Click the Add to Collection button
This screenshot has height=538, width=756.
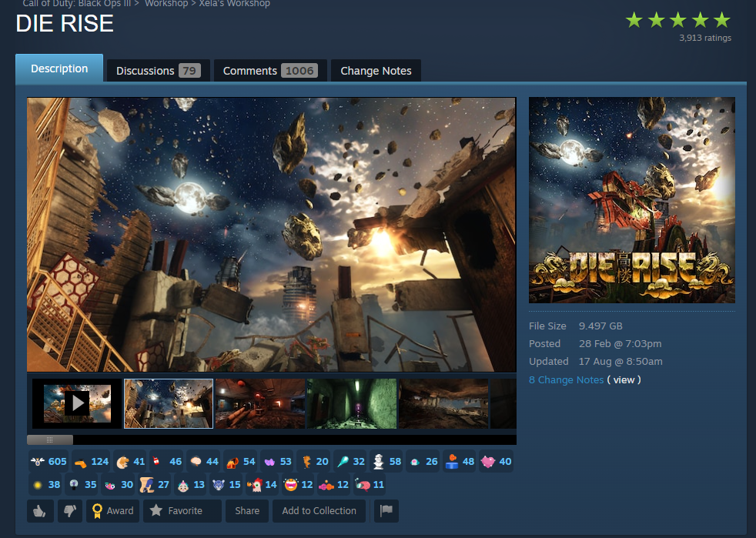click(319, 510)
